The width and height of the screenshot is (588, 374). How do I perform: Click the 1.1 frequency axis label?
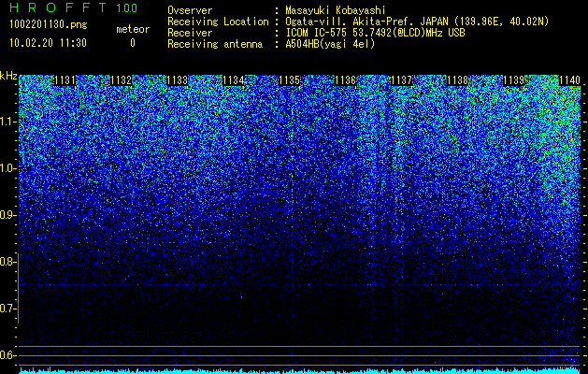7,122
